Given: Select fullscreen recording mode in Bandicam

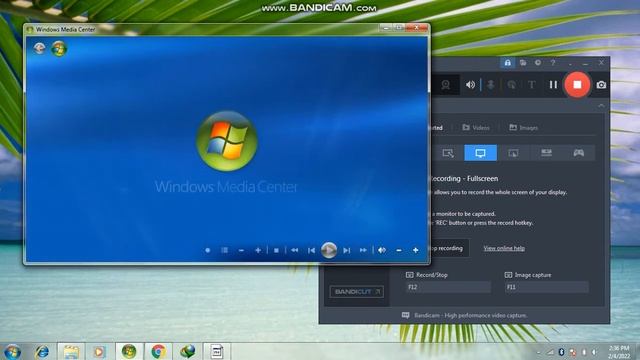Looking at the screenshot, I should [480, 153].
